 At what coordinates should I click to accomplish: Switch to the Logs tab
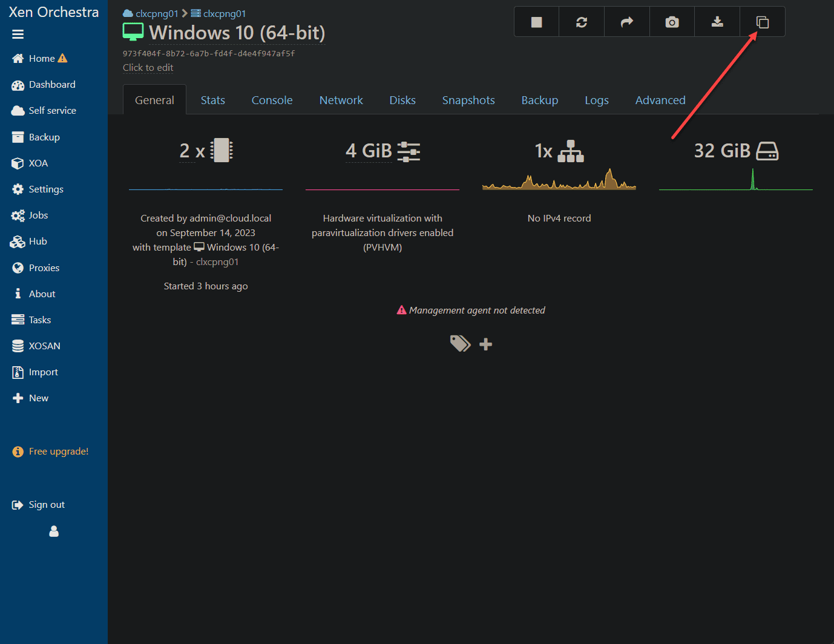597,100
